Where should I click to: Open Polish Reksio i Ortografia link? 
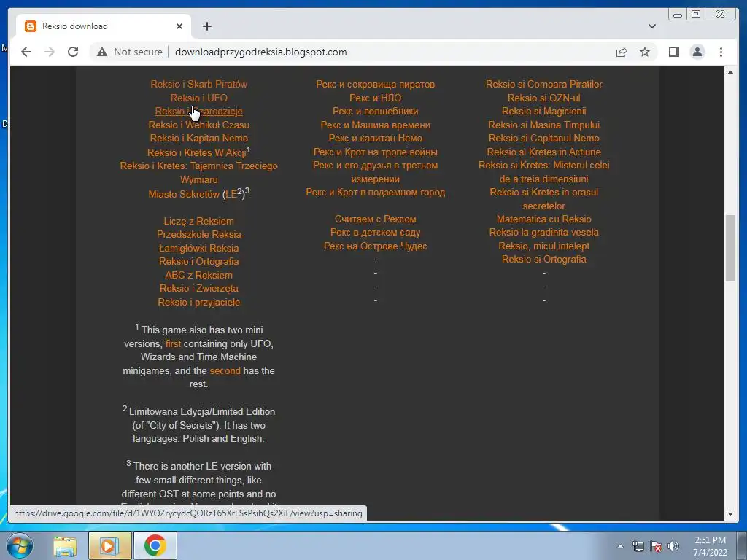(x=198, y=262)
